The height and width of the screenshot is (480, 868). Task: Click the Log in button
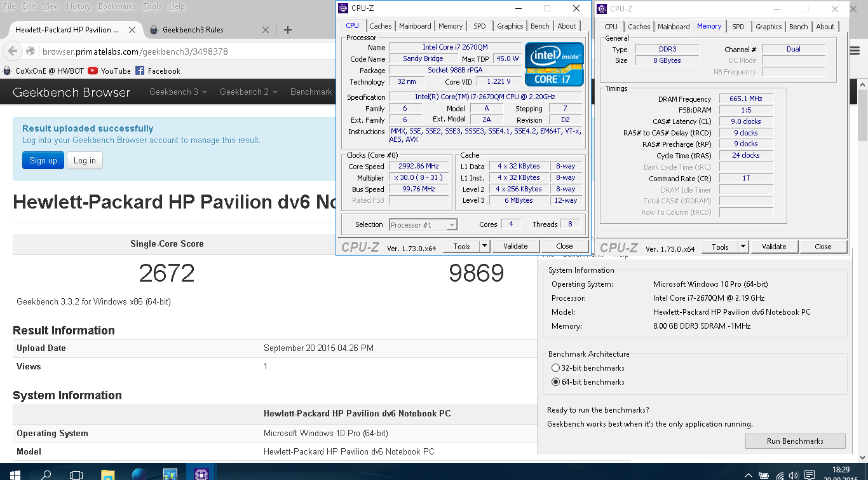[x=85, y=160]
